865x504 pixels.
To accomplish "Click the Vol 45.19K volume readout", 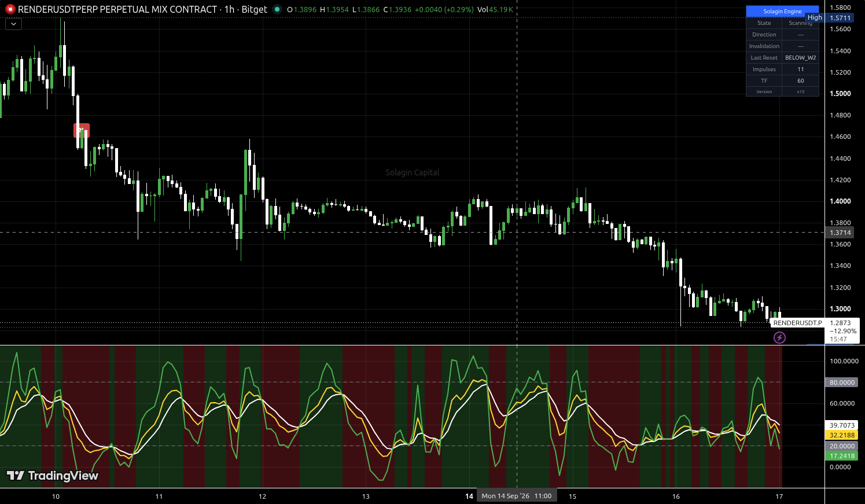I will 495,10.
